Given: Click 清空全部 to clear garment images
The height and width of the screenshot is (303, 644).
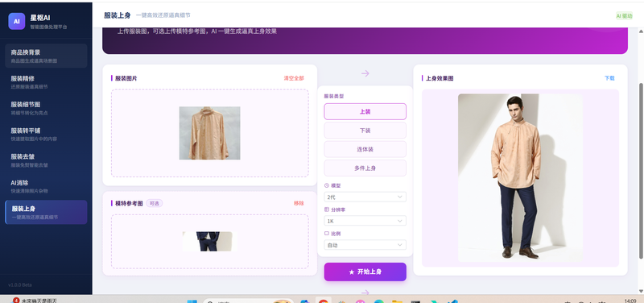Looking at the screenshot, I should [294, 78].
